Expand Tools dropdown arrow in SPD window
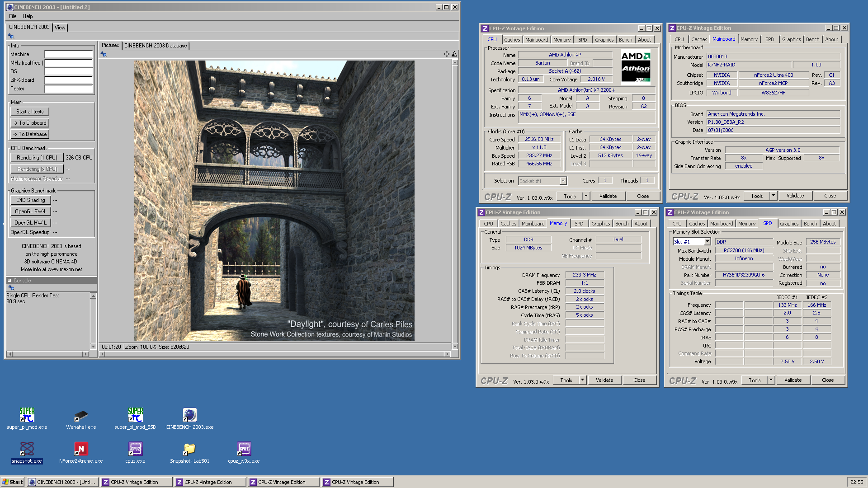Image resolution: width=868 pixels, height=488 pixels. 771,380
